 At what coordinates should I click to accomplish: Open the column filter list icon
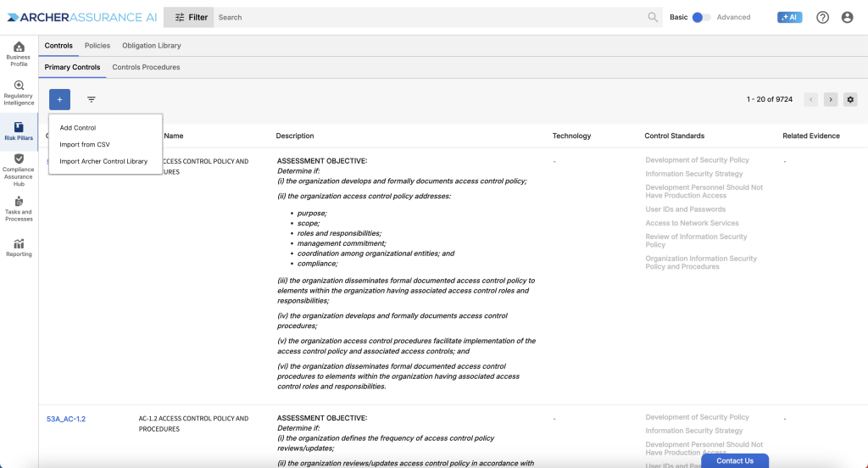coord(92,99)
